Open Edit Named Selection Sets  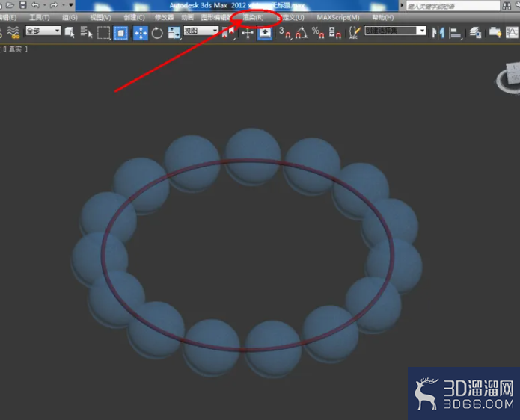(x=355, y=32)
